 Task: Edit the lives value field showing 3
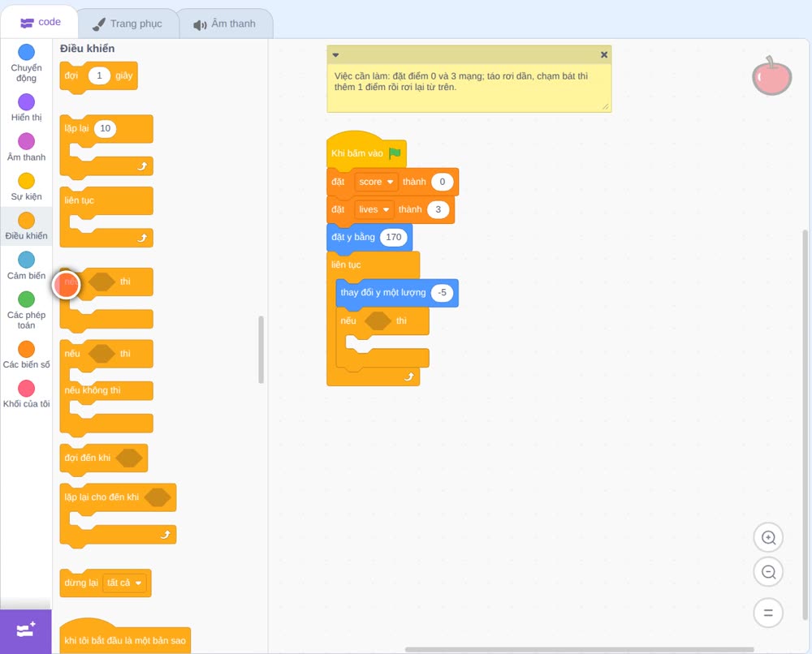(438, 209)
